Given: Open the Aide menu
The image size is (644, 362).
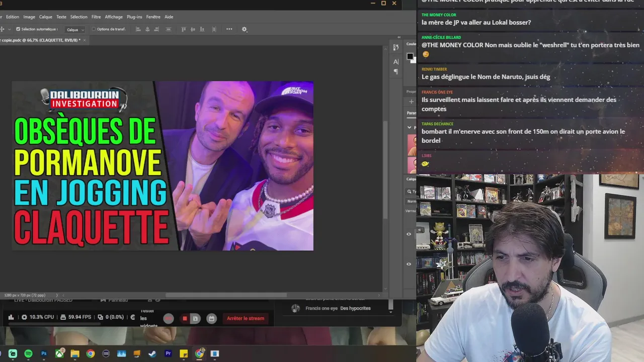Looking at the screenshot, I should point(169,17).
